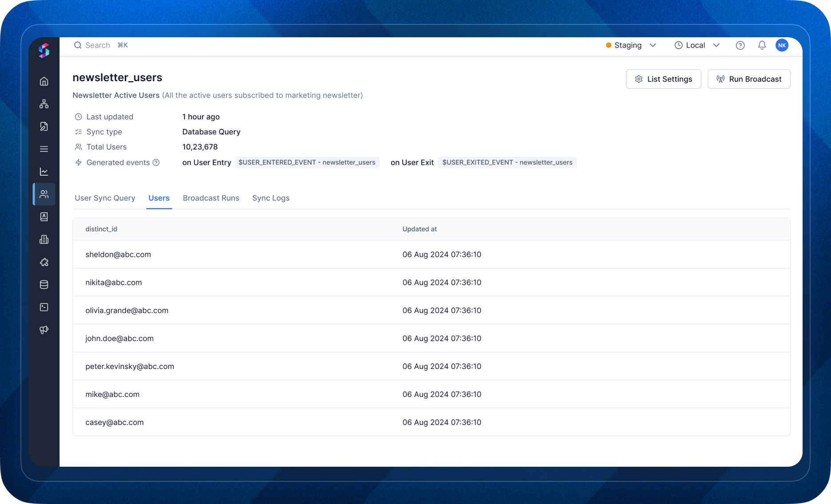The image size is (831, 504).
Task: Open List Settings
Action: pos(663,79)
